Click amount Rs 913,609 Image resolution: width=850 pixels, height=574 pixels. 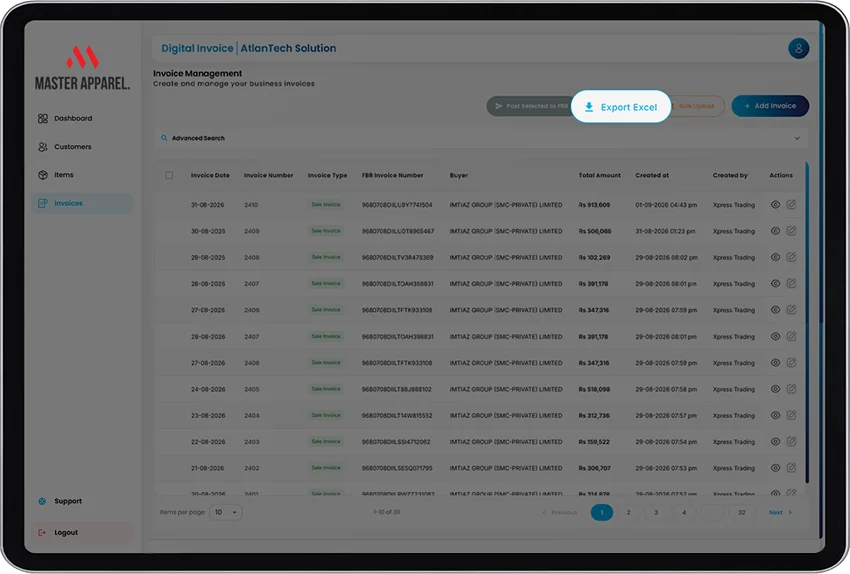594,205
